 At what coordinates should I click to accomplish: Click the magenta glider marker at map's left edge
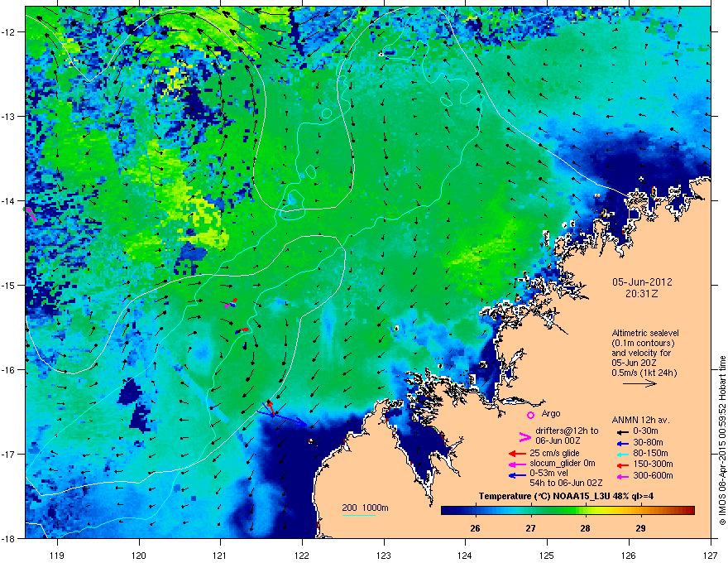(31, 214)
